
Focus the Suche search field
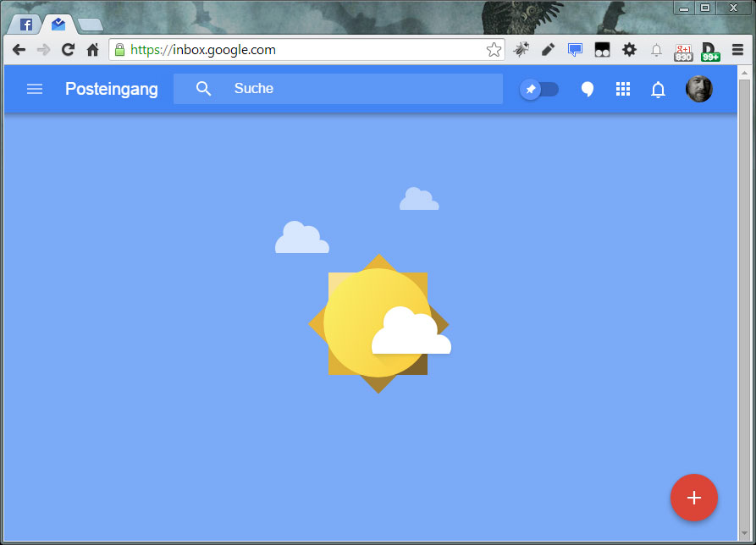pos(338,89)
